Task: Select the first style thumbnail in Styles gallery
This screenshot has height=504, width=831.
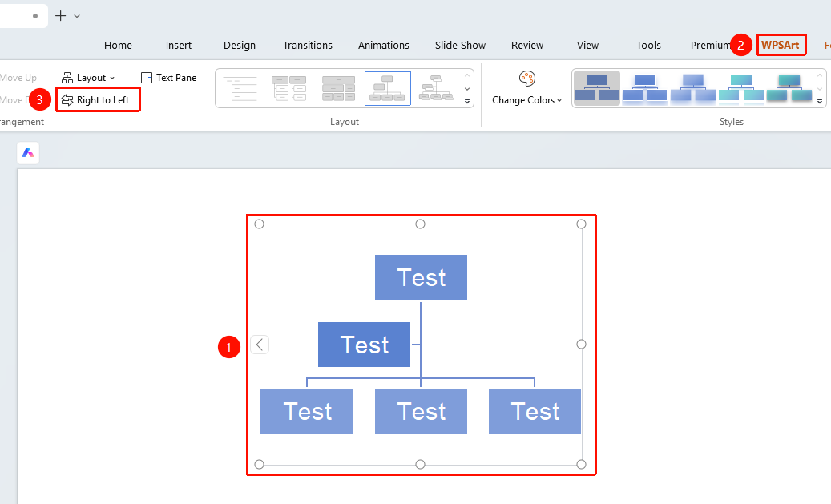Action: tap(597, 88)
